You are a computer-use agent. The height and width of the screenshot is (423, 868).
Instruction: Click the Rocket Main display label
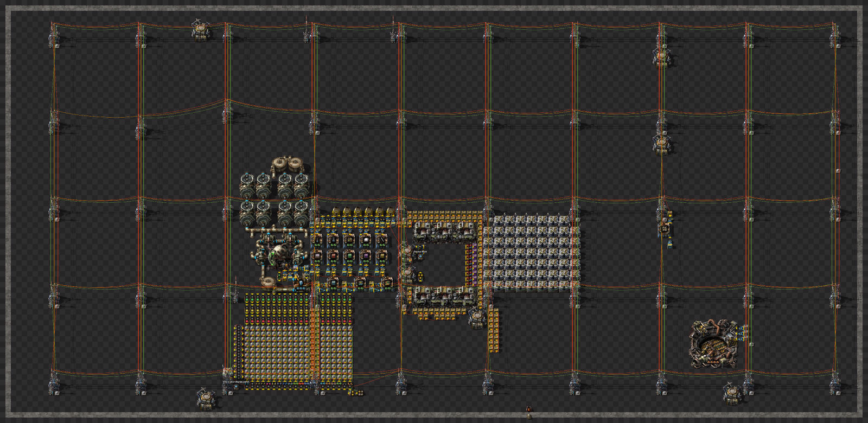tap(420, 252)
